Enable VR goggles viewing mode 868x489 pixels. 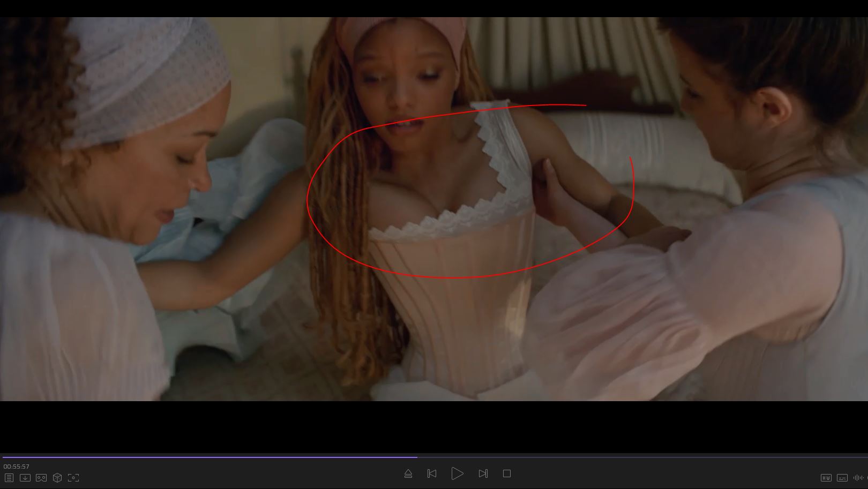pos(41,477)
